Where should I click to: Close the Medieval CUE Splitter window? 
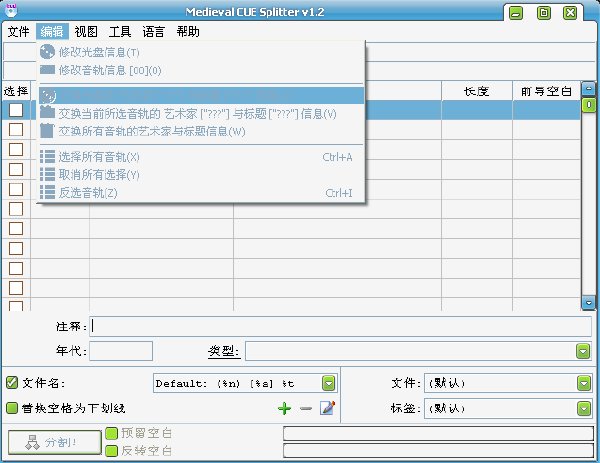pyautogui.click(x=570, y=13)
